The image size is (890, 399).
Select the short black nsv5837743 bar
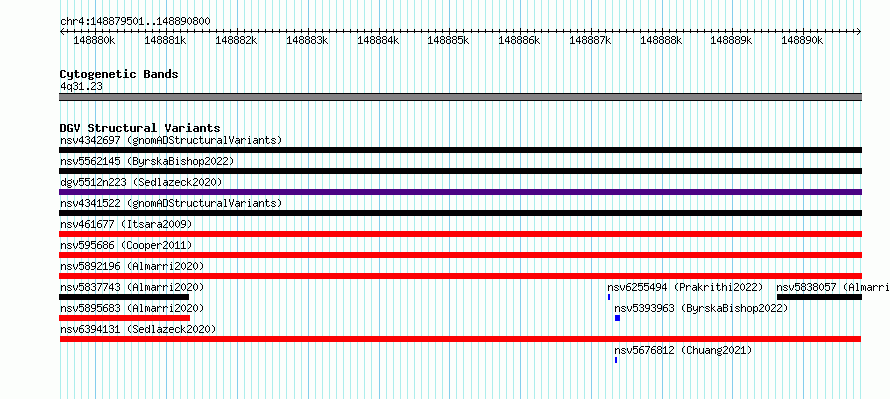pos(124,297)
